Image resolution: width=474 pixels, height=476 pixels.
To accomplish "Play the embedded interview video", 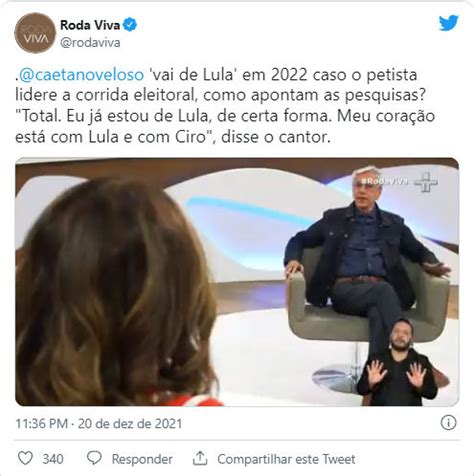I will 237,282.
